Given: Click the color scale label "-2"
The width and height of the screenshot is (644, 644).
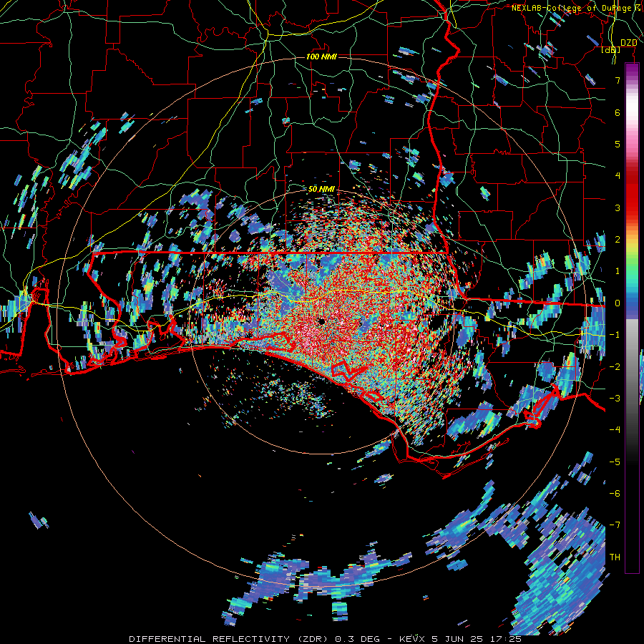Looking at the screenshot, I should (615, 366).
